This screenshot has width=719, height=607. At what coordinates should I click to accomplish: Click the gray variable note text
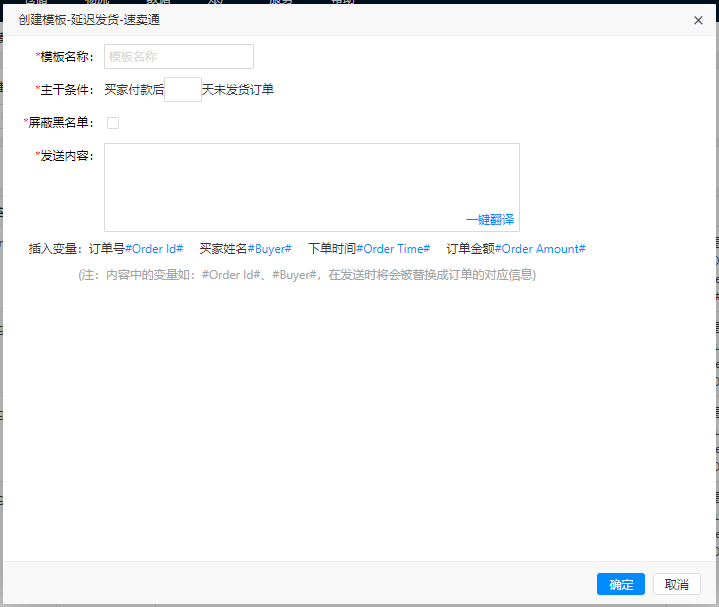[x=307, y=275]
